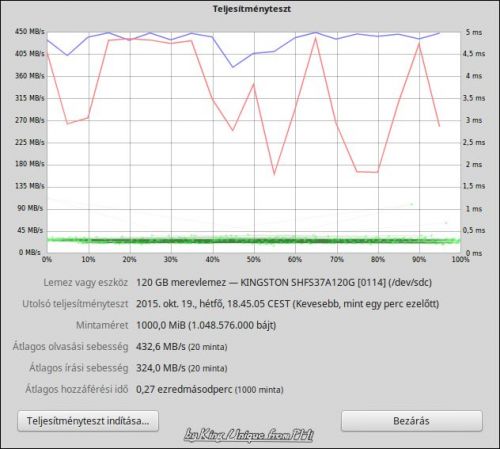Click the Átlagos olvasási sebesség label

tap(70, 347)
